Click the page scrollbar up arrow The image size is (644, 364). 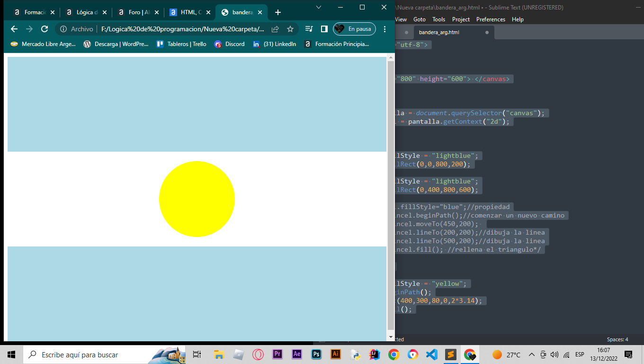click(x=391, y=57)
